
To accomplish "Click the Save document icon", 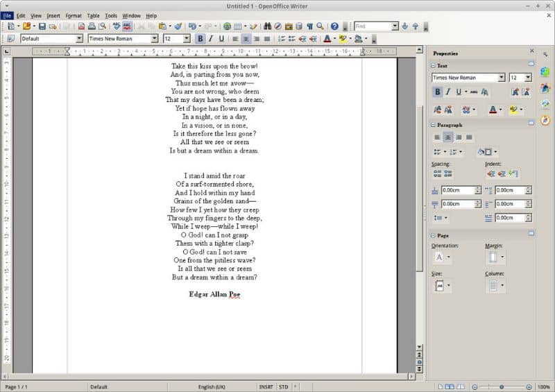I will coord(42,26).
